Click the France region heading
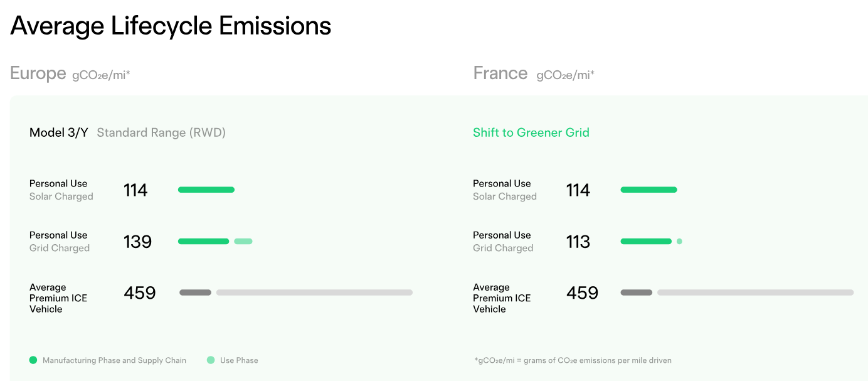 (x=500, y=73)
